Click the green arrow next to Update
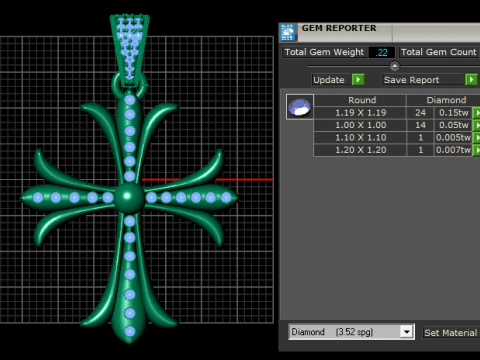The width and height of the screenshot is (480, 360). click(x=358, y=80)
